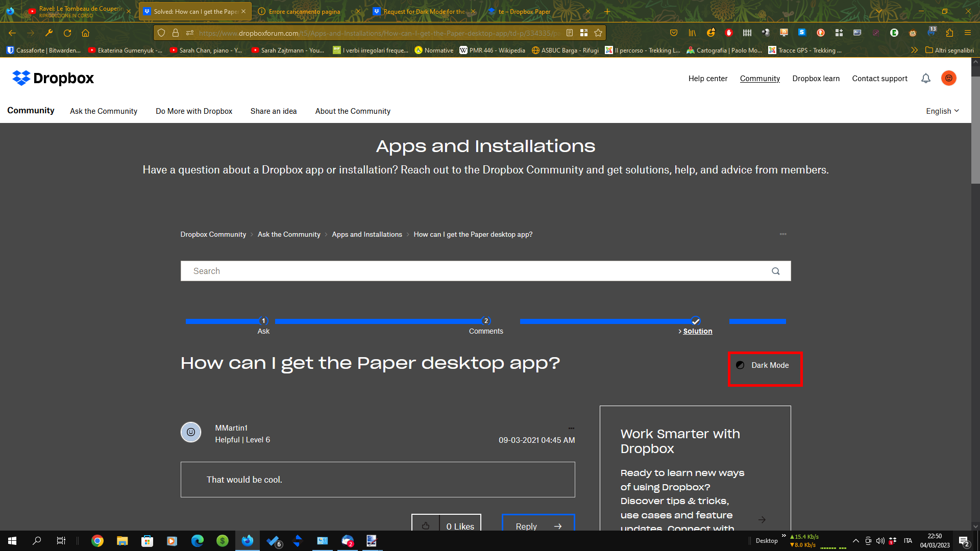Expand the Desktop toolbar chevron

tap(783, 535)
